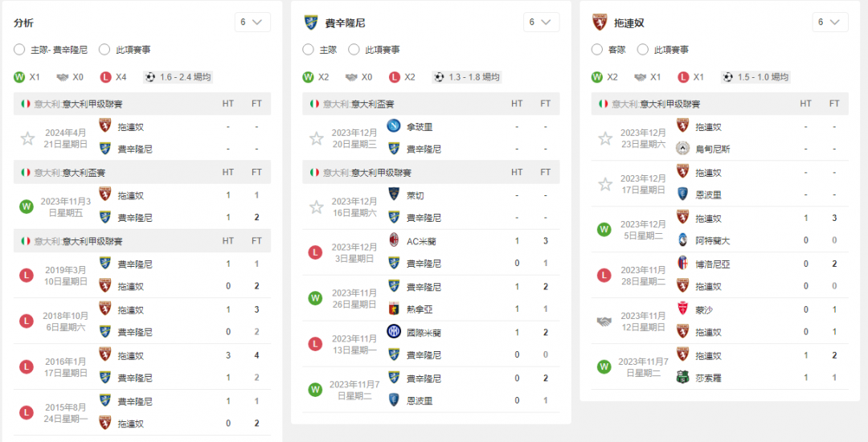This screenshot has height=442, width=868.
Task: Click the star for 拖連奴 vs 恩波里 match
Action: [605, 184]
